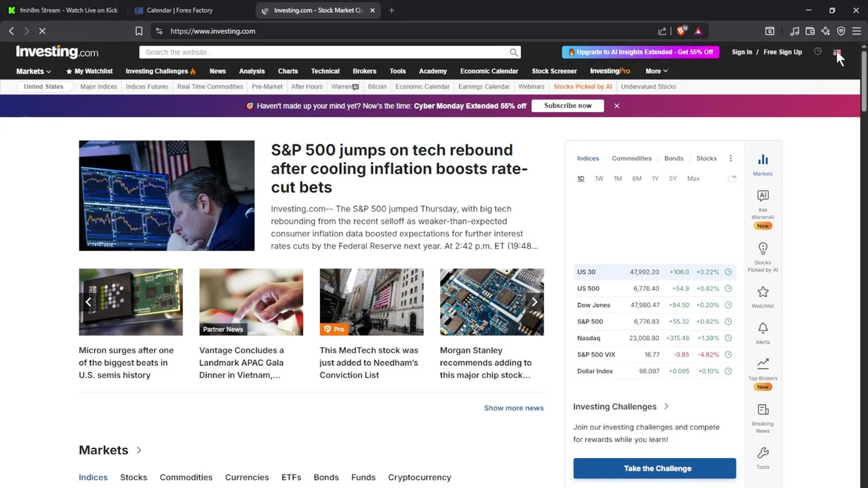
Task: Open the Watchlist star icon in the sidebar
Action: 763,291
